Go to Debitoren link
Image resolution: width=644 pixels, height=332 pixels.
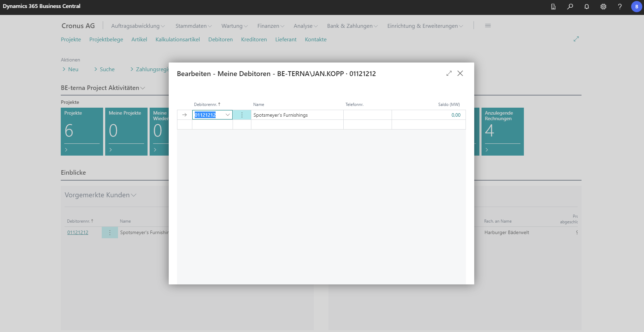220,40
